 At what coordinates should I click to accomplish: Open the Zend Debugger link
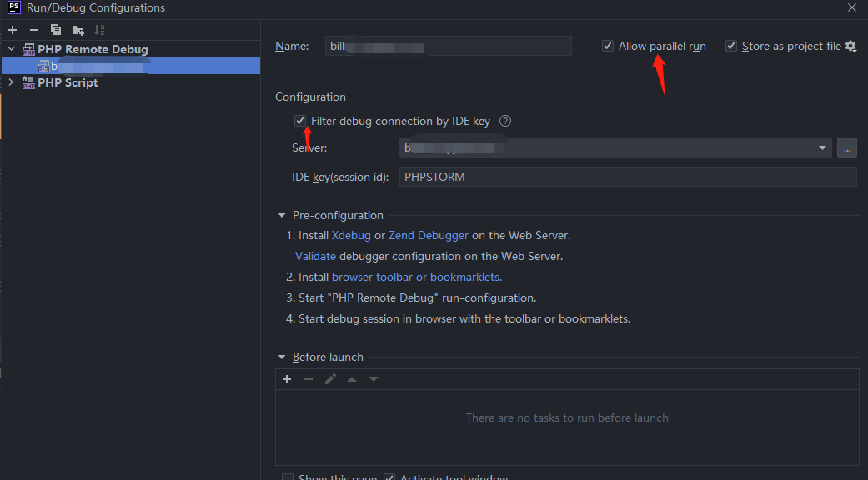[429, 236]
